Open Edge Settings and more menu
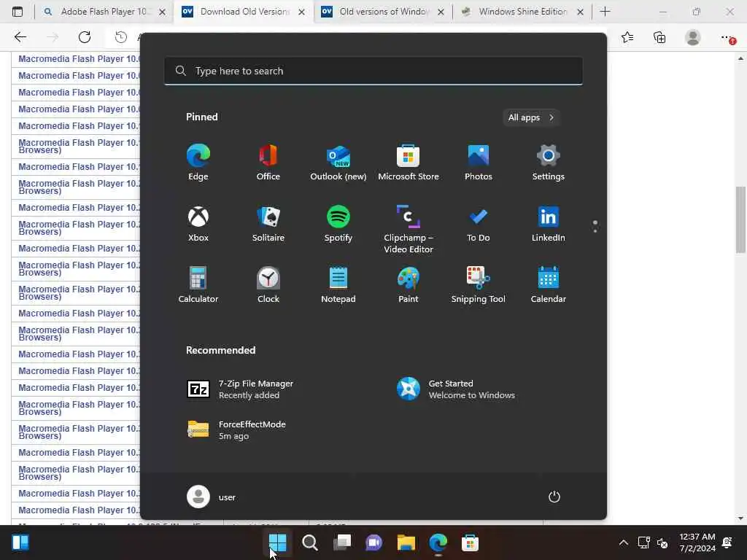747x560 pixels. click(727, 37)
